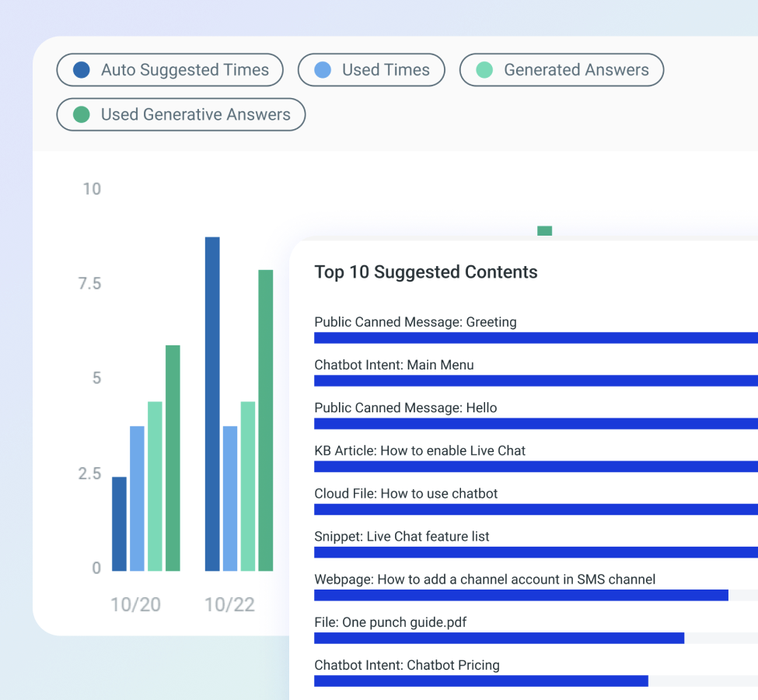Select the dark blue bar for 10/20

[x=120, y=524]
